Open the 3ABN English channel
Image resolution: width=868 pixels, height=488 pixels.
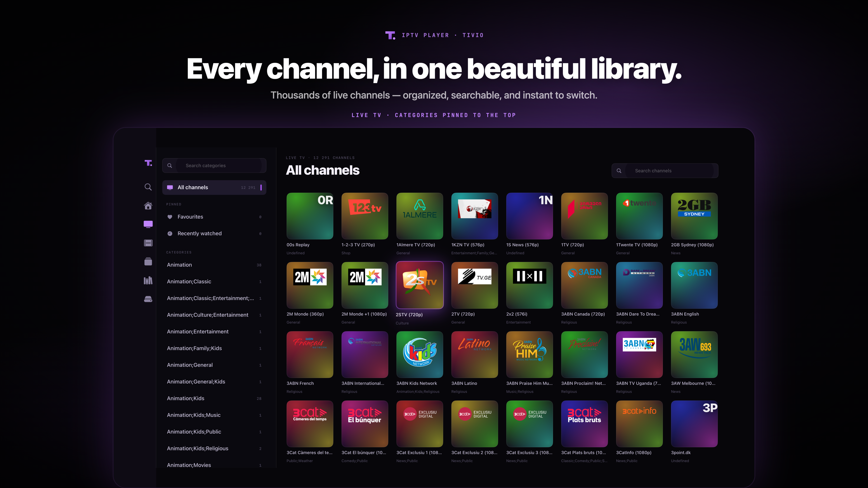(694, 285)
